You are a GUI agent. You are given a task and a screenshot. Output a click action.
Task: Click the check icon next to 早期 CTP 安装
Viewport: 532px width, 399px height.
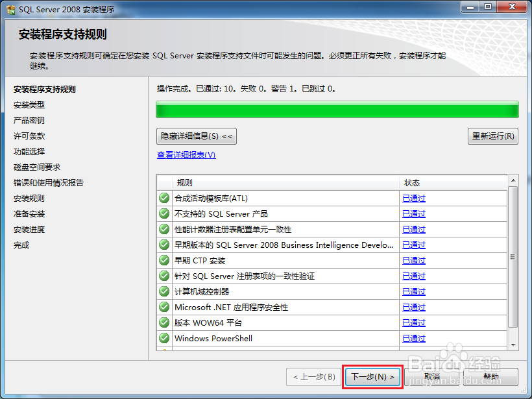point(163,260)
